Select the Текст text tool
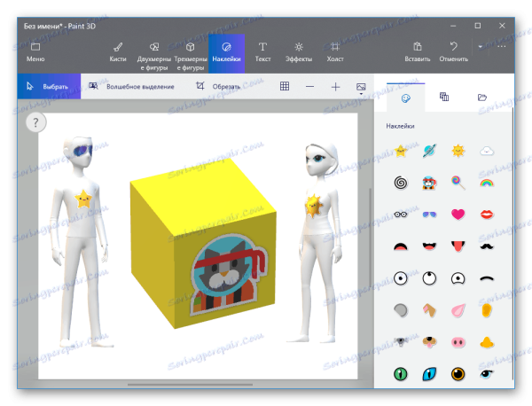This screenshot has width=532, height=406. tap(262, 52)
